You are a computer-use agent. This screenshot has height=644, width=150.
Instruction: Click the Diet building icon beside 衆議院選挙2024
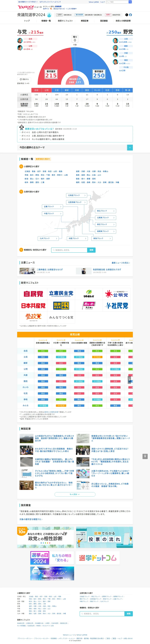(x=49, y=15)
